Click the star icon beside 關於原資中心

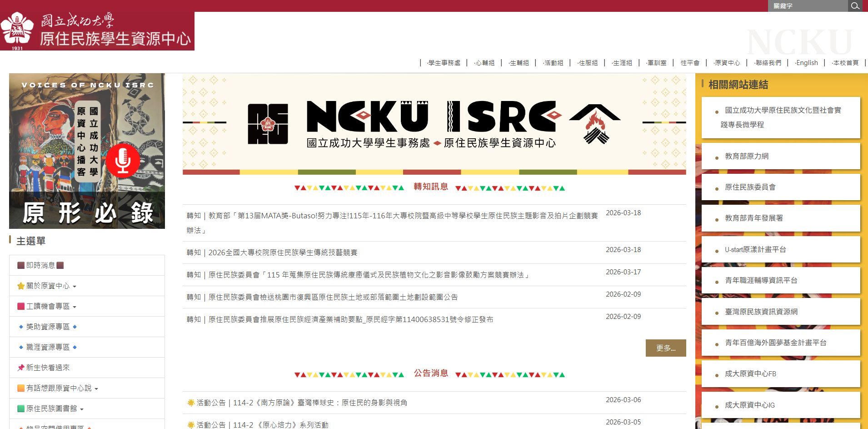pyautogui.click(x=20, y=286)
